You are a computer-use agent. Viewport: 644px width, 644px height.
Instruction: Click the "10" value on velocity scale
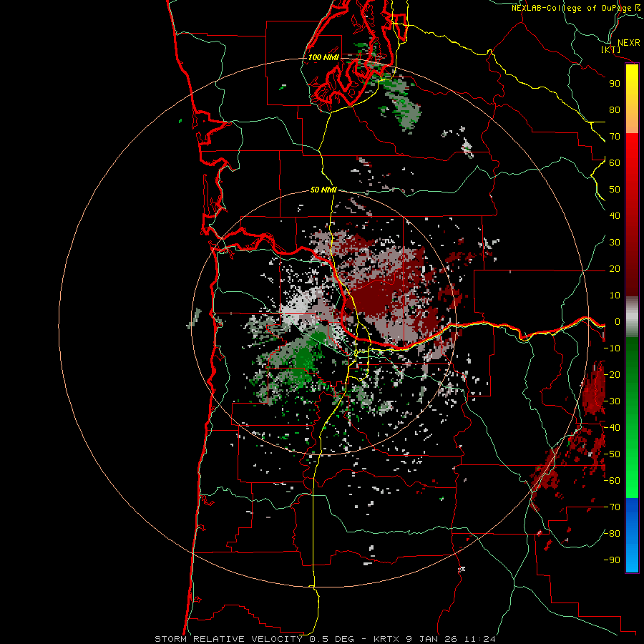coord(615,296)
